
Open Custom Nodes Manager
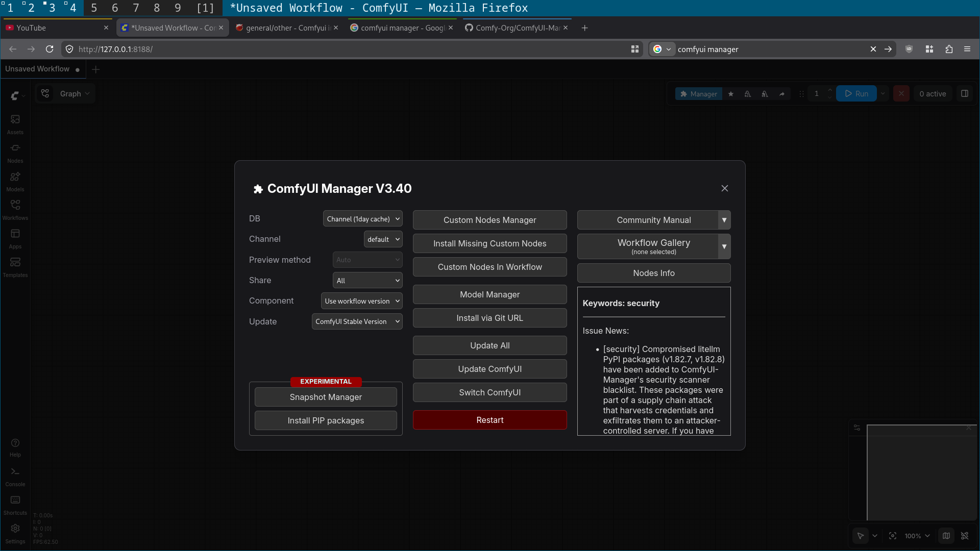point(490,220)
